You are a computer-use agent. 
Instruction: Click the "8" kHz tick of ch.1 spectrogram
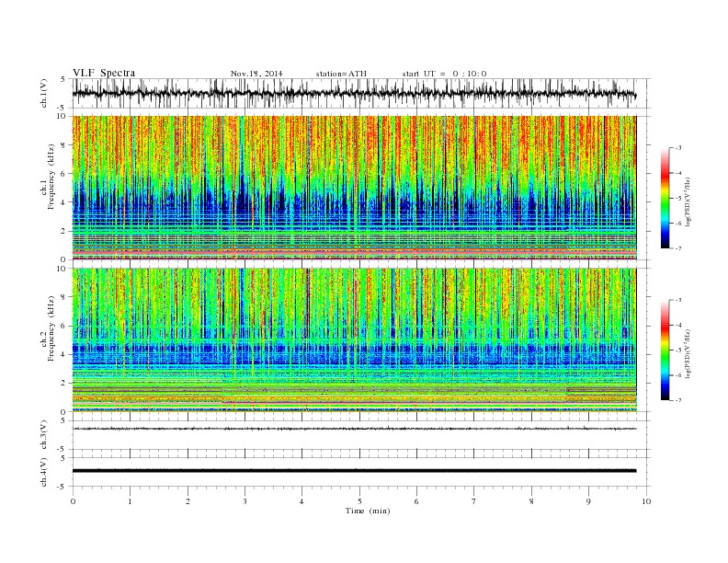click(x=64, y=145)
